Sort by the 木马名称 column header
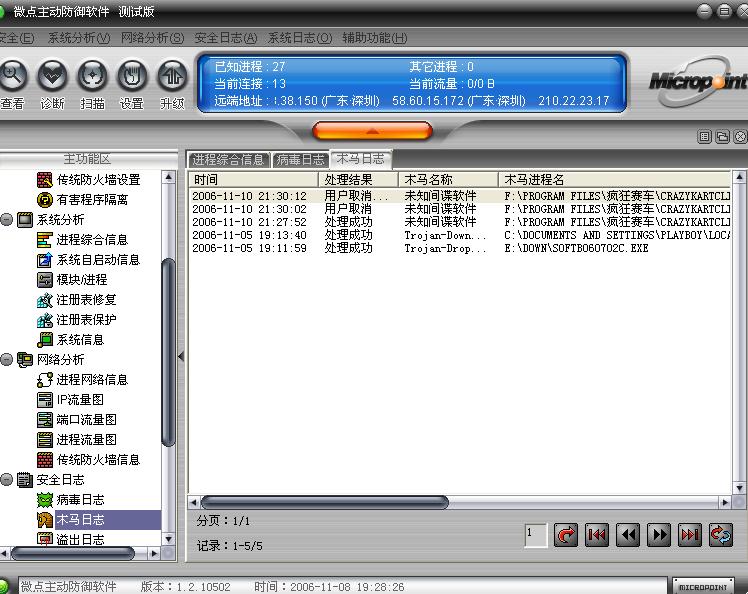 448,180
